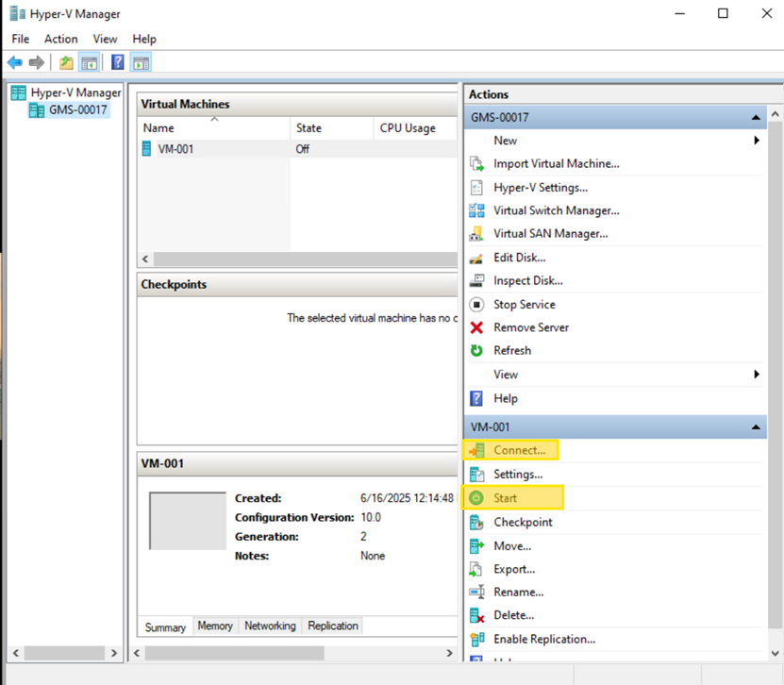Viewport: 784px width, 685px height.
Task: Select GMS-00017 server in tree
Action: 78,110
